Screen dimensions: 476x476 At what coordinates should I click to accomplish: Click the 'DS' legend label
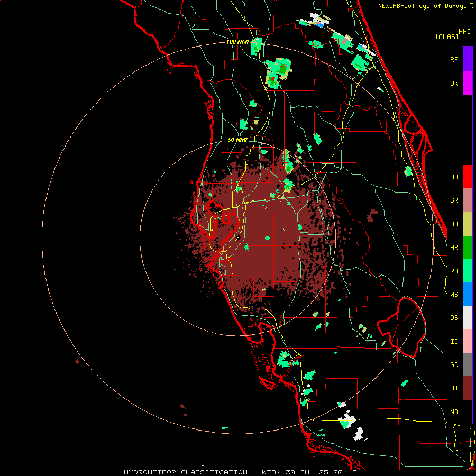(454, 318)
